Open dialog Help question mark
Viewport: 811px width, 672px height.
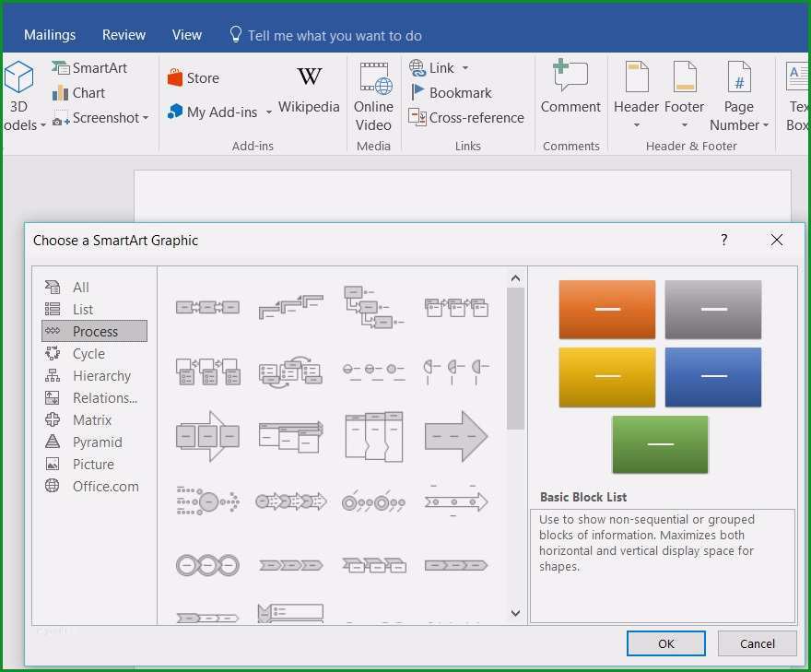click(724, 240)
